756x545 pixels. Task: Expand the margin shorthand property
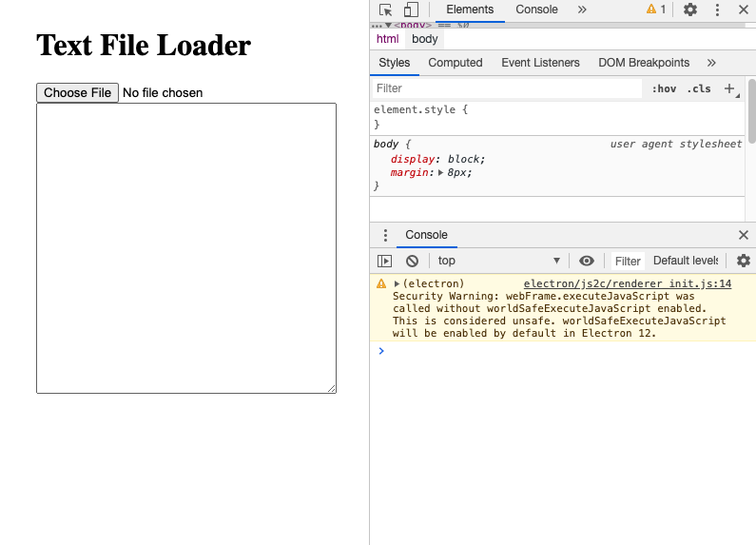point(440,173)
